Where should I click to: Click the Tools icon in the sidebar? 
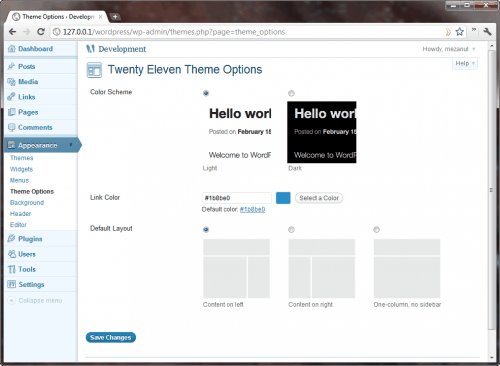pos(12,269)
